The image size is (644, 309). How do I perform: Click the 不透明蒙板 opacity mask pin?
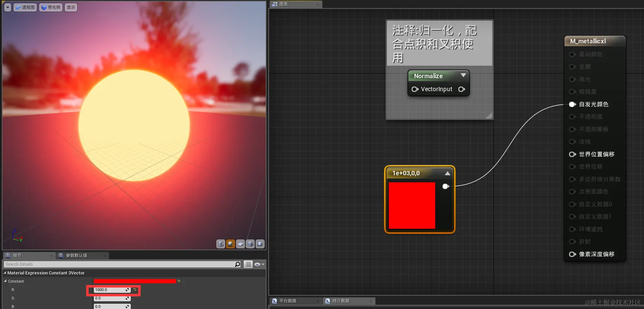tap(572, 129)
